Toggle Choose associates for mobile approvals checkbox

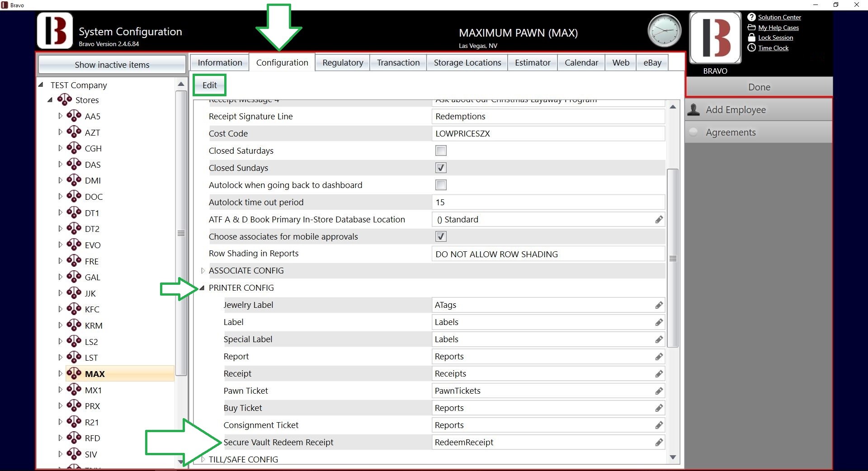[441, 236]
